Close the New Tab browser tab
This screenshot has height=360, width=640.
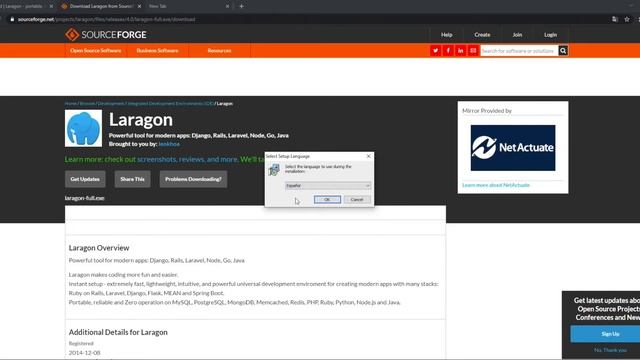coord(227,6)
